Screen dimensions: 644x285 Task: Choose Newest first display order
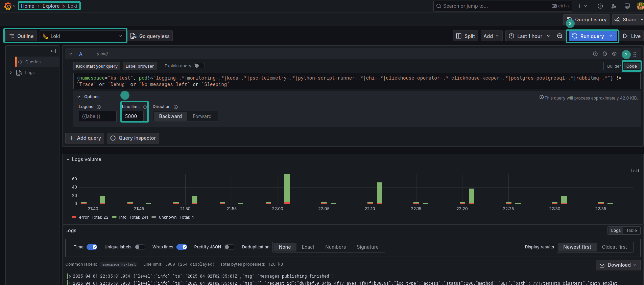(x=577, y=247)
